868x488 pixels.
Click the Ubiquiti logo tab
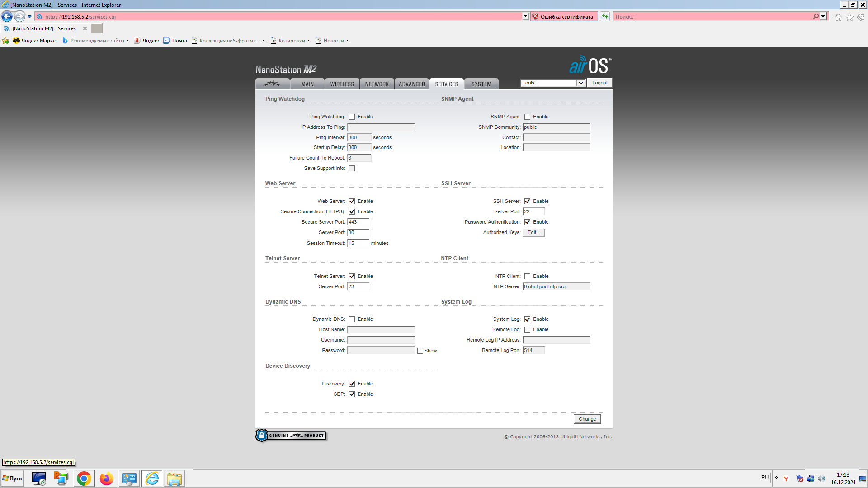coord(272,84)
